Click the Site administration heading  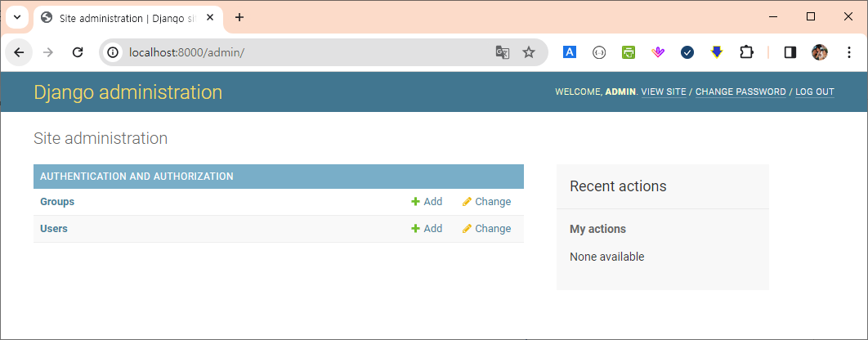(101, 138)
